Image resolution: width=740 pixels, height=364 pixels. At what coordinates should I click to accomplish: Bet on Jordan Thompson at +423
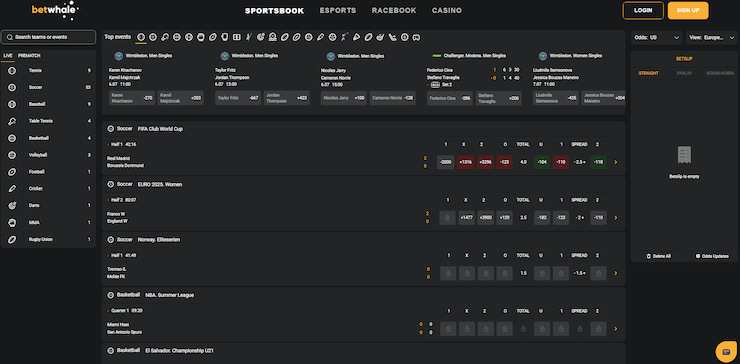click(x=287, y=98)
